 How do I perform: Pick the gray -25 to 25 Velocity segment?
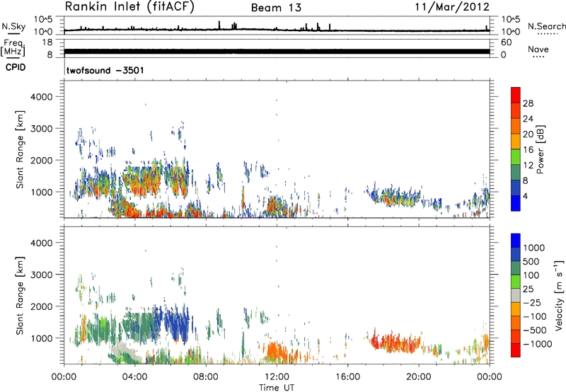516,295
